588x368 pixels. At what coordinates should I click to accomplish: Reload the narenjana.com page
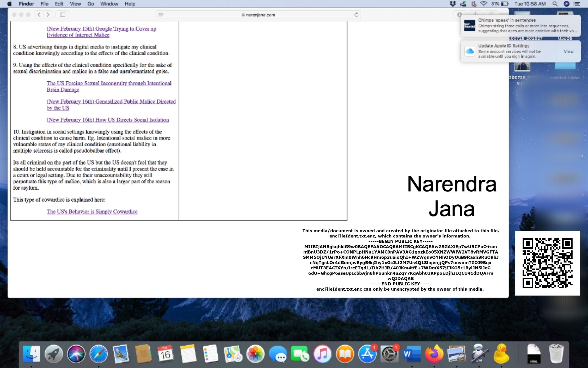(x=356, y=15)
